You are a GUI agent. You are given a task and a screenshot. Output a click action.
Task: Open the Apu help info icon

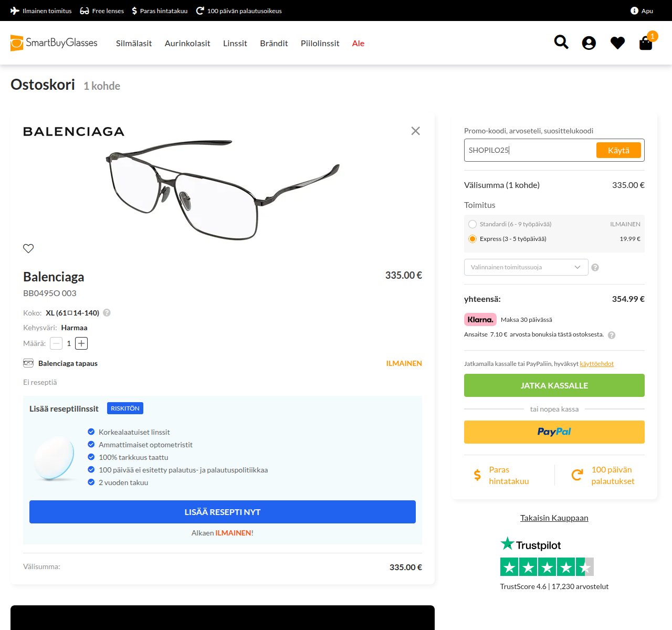[634, 10]
